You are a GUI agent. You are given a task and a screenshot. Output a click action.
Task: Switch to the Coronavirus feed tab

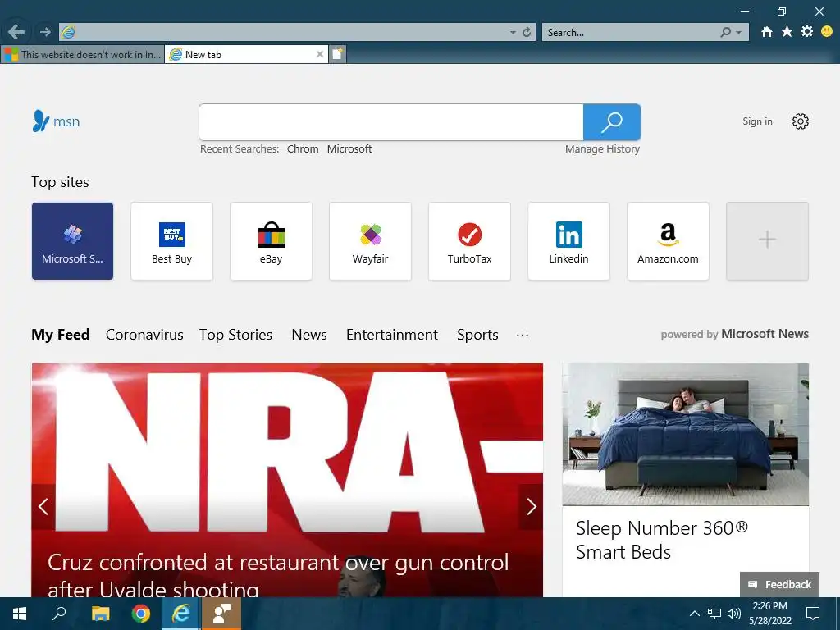(x=144, y=335)
